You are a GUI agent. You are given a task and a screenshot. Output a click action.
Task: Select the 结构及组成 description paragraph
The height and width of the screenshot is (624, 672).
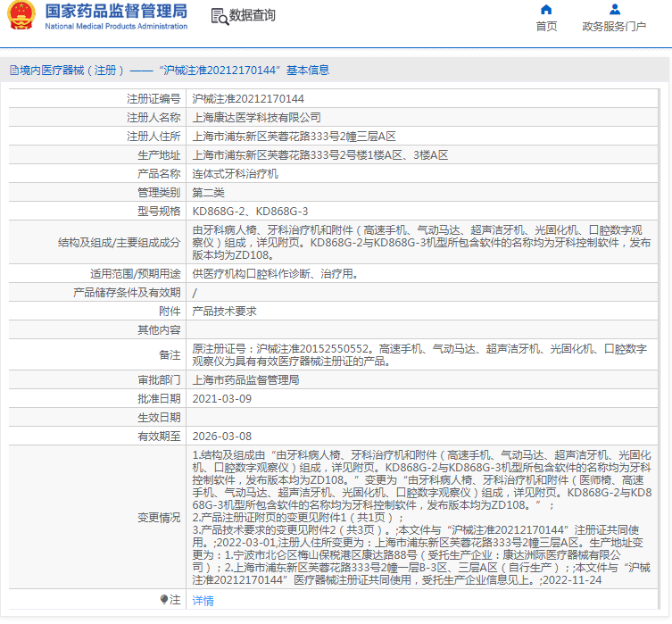coord(421,243)
